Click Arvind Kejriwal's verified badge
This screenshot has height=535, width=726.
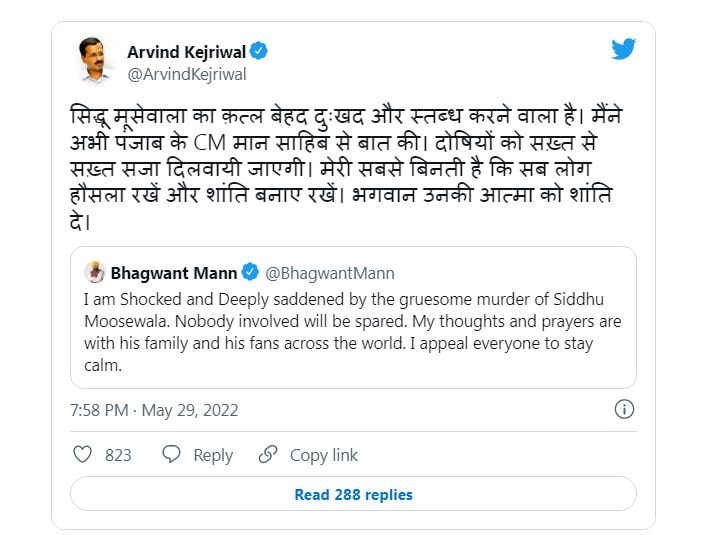click(x=258, y=51)
